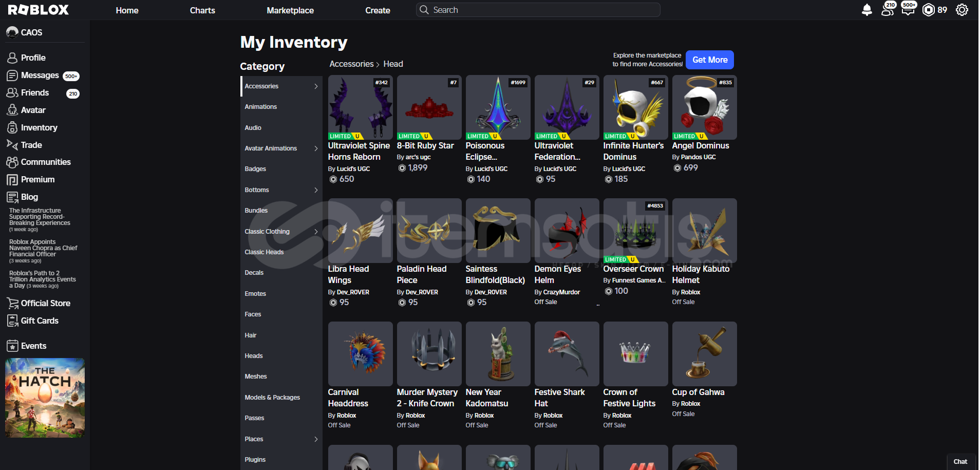
Task: Open the Marketplace tab
Action: [290, 10]
